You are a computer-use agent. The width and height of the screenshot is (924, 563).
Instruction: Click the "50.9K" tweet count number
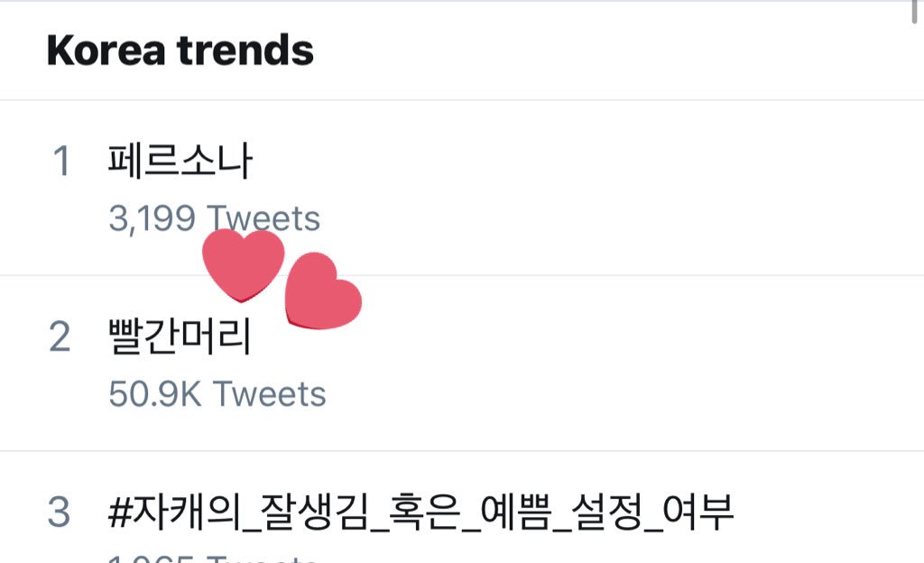(x=155, y=394)
